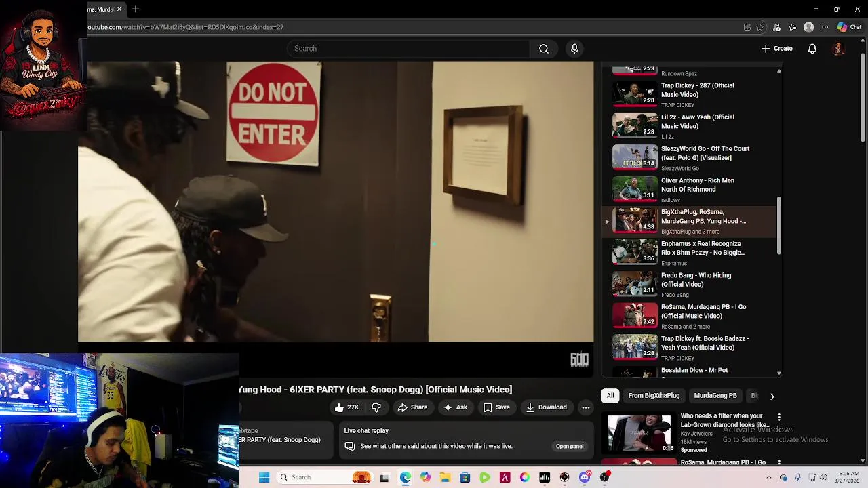
Task: Click the YouTube search magnifier button
Action: pyautogui.click(x=544, y=49)
